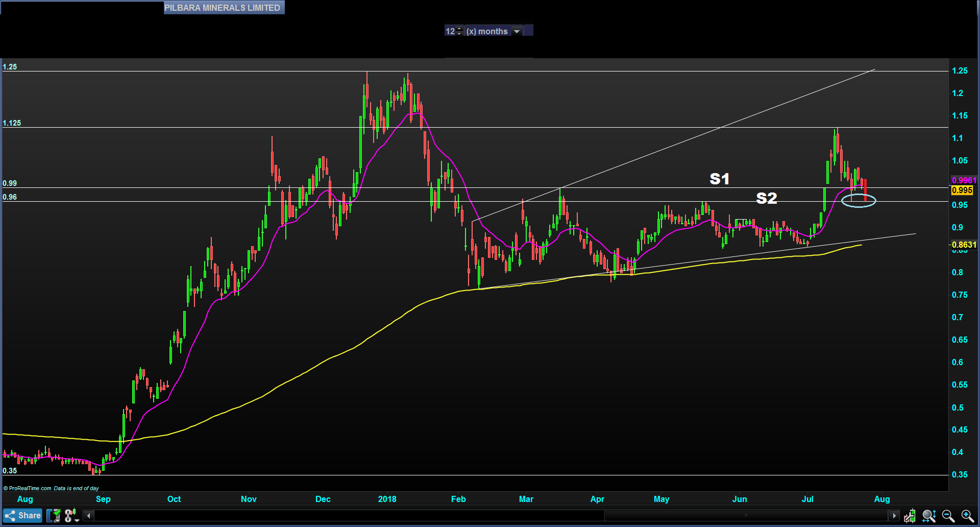Click the 0.9961 magenta price label
The image size is (980, 527).
[964, 181]
